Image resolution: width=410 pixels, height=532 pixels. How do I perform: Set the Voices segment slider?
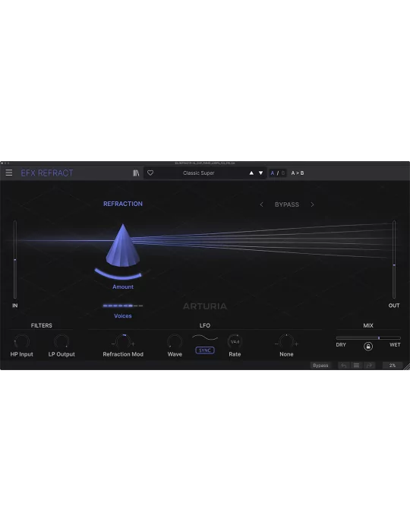tap(123, 306)
